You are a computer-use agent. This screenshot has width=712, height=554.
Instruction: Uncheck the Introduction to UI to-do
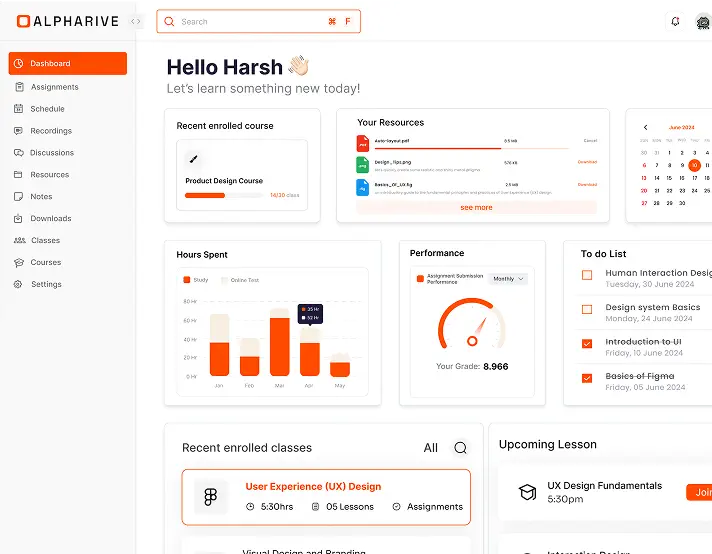[587, 344]
